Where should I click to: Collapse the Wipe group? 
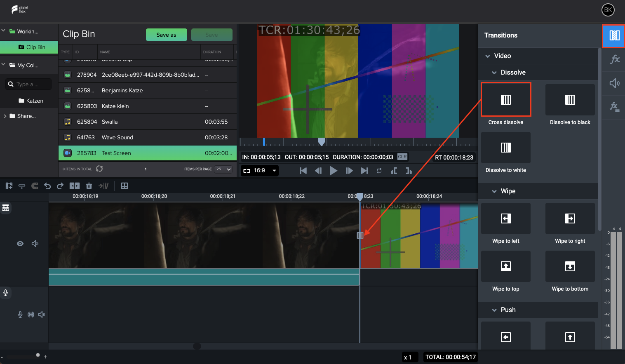(x=494, y=191)
